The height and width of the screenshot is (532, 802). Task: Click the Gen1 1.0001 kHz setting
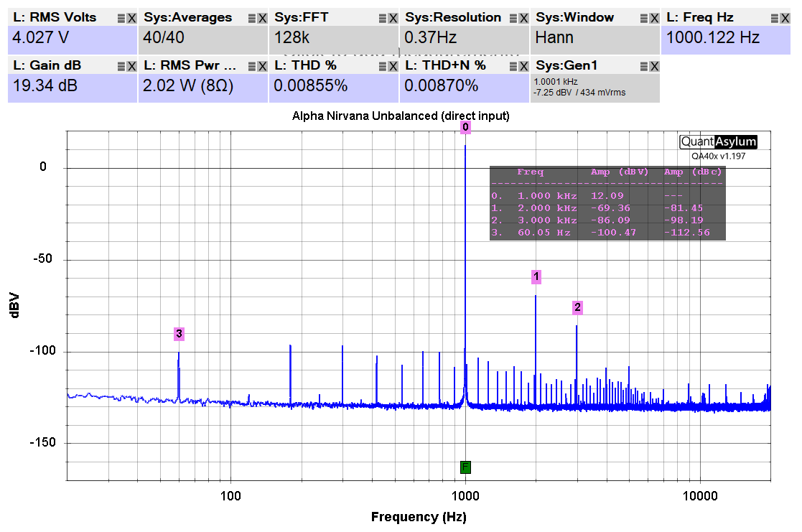coord(556,82)
